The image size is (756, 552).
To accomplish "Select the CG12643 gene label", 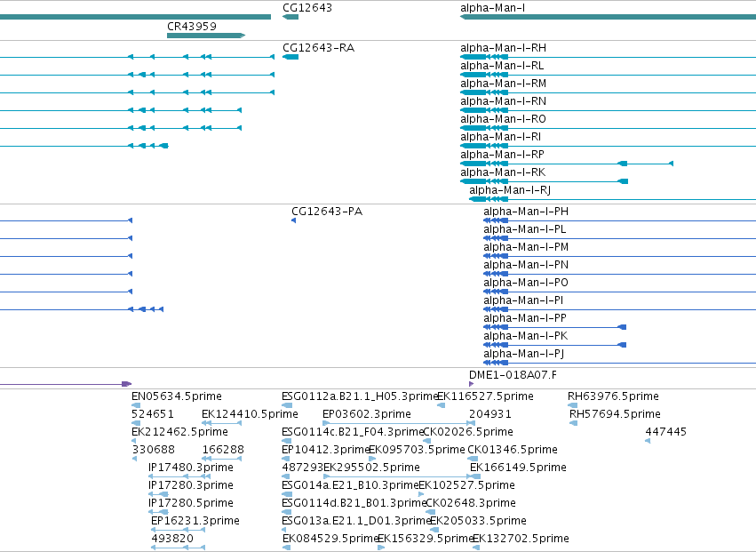I will [307, 8].
